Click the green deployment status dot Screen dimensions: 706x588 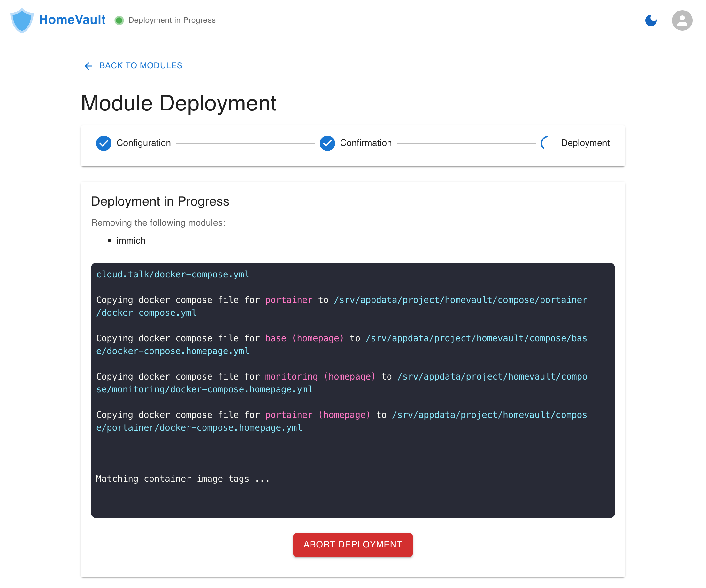pyautogui.click(x=119, y=20)
